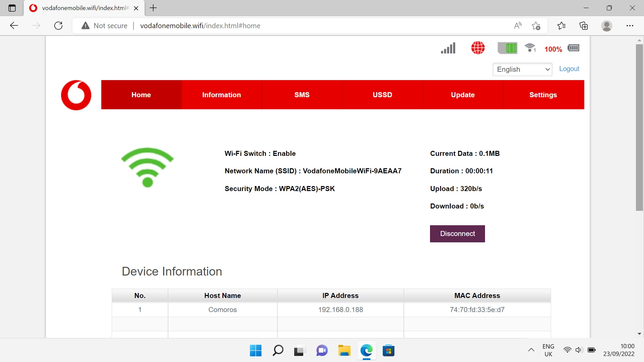This screenshot has height=362, width=644.
Task: Click the Wi-Fi connected devices icon
Action: click(530, 48)
